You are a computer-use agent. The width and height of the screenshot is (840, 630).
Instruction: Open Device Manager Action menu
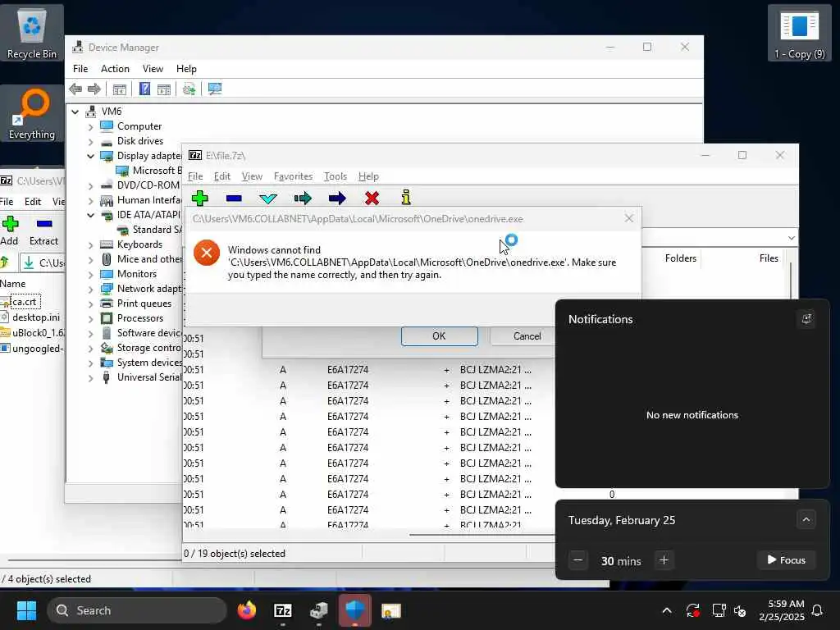click(115, 69)
